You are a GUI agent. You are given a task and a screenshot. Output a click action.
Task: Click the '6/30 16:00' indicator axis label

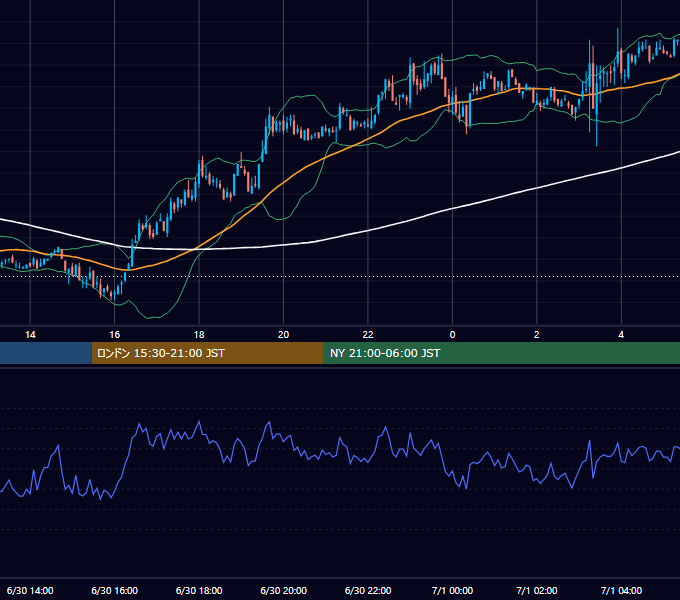click(114, 590)
